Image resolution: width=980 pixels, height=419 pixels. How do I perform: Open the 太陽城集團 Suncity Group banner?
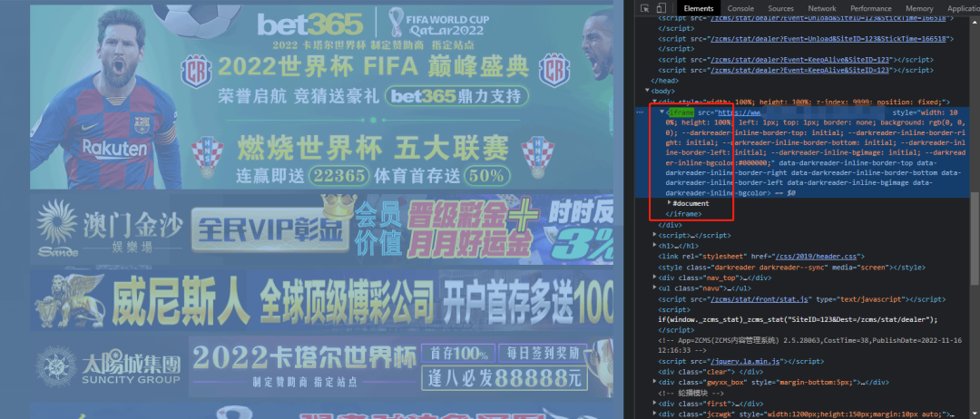click(x=321, y=367)
